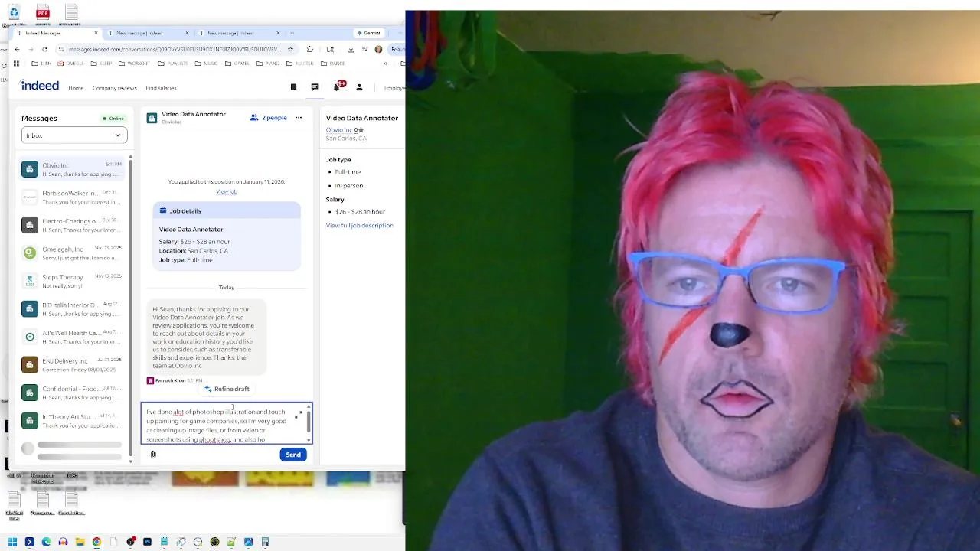The image size is (980, 551).
Task: Open Photoshop from the taskbar
Action: [x=147, y=542]
